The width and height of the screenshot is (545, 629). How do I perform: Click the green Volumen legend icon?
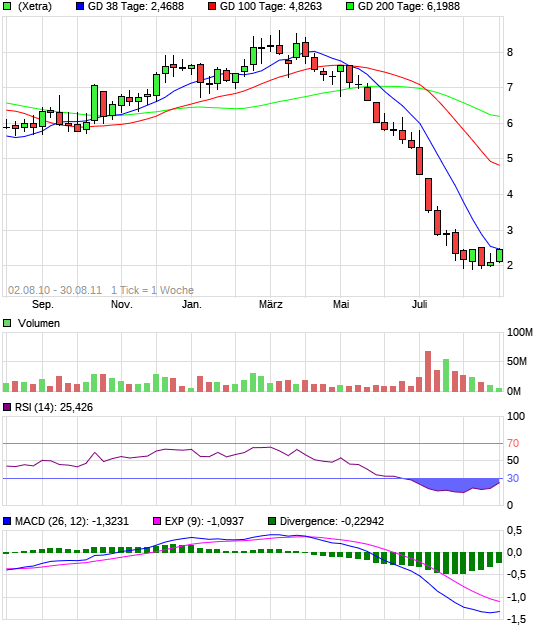(x=7, y=323)
